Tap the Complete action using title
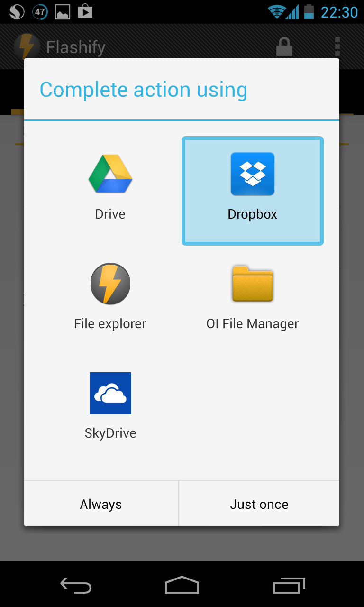 pyautogui.click(x=144, y=90)
